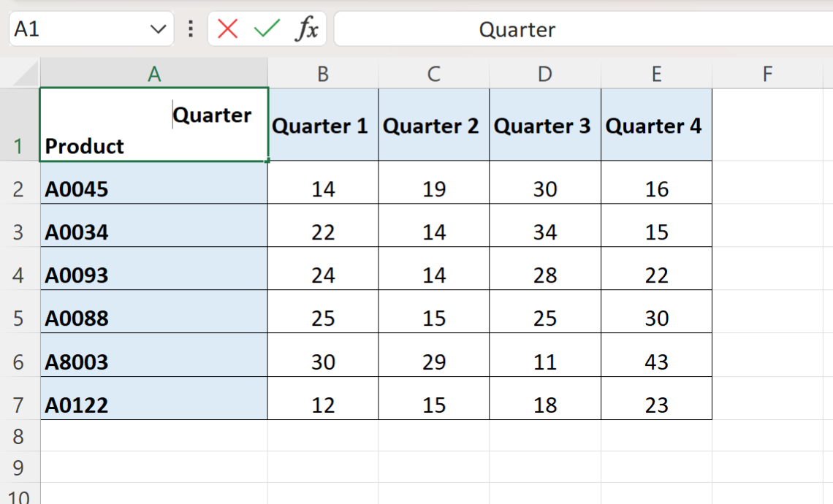Click the formula bar containing Quarter
This screenshot has width=833, height=504.
[583, 29]
